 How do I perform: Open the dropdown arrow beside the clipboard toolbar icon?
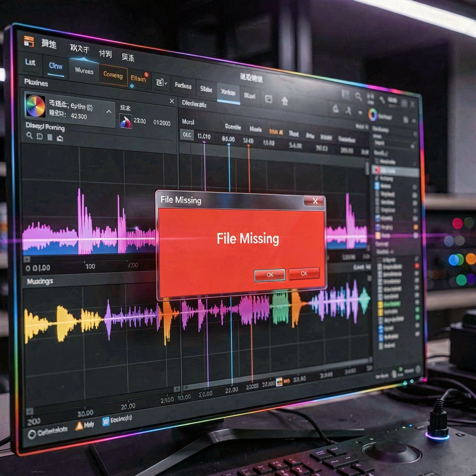pos(166,83)
